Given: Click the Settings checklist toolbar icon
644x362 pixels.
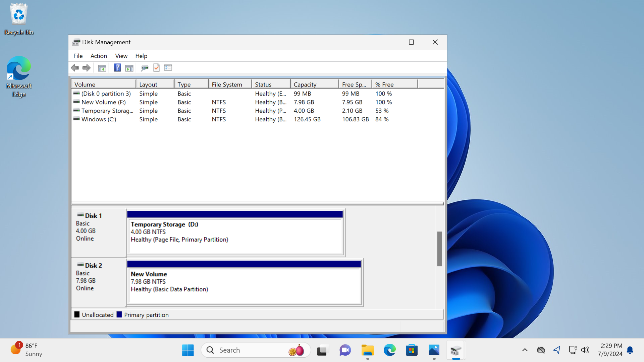Looking at the screenshot, I should pos(168,68).
